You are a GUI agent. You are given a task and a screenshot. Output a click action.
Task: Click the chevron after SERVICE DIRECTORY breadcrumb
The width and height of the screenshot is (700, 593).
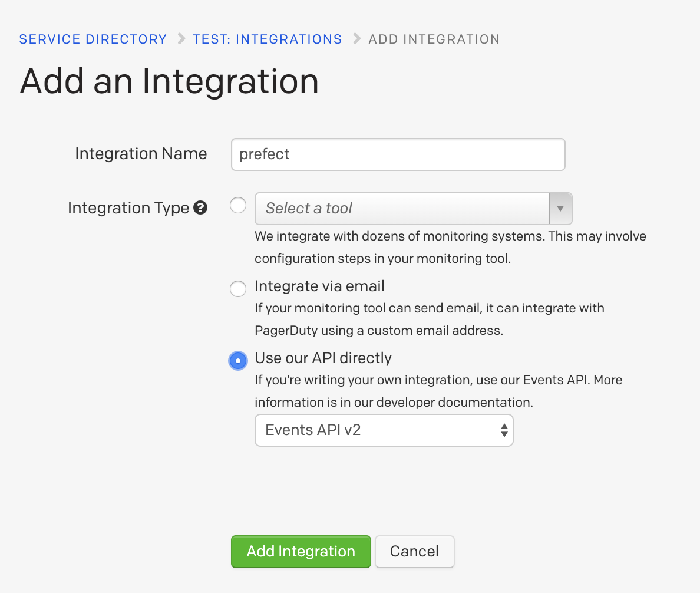tap(180, 39)
